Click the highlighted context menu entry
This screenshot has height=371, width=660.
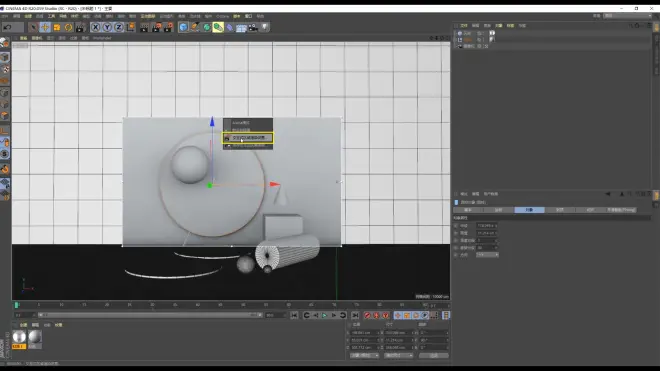248,138
